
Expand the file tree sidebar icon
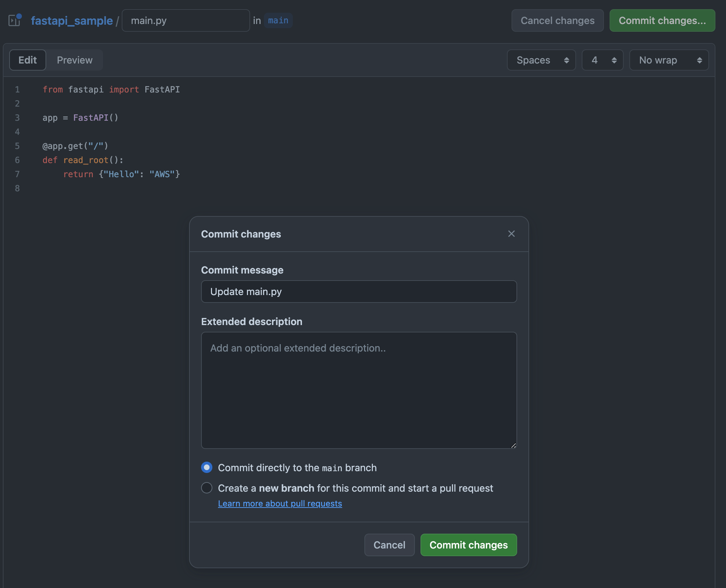(15, 20)
